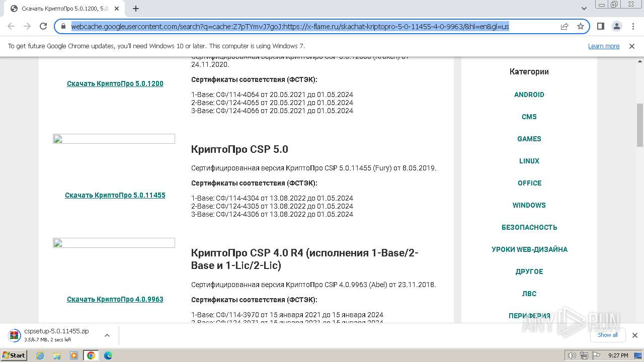Click broken image above КриптоПро 5.0.11455 link
The height and width of the screenshot is (362, 644).
coord(114,139)
